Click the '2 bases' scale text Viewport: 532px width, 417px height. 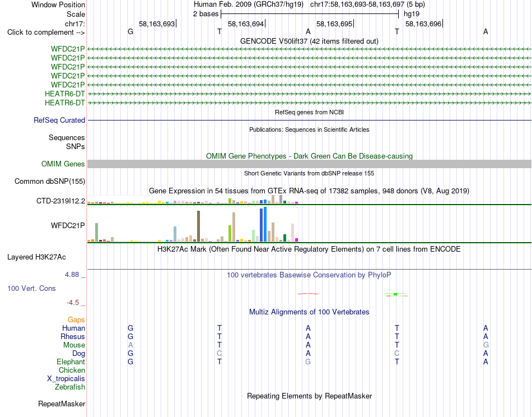click(206, 14)
